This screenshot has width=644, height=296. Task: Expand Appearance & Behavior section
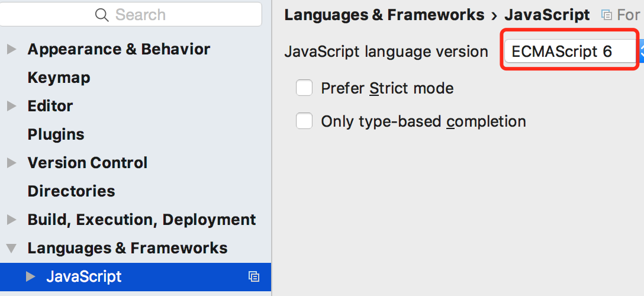click(11, 49)
